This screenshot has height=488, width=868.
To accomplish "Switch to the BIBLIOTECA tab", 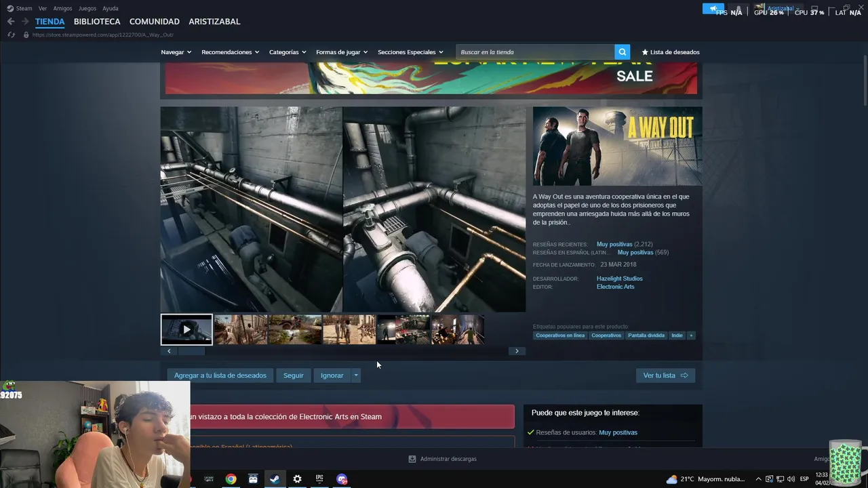I will pos(97,22).
